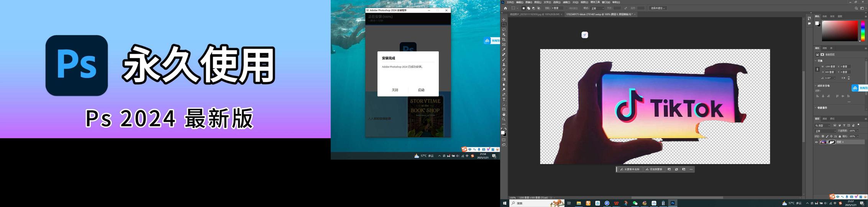This screenshot has width=868, height=207.
Task: Open WeChat from the Windows taskbar
Action: point(635,203)
